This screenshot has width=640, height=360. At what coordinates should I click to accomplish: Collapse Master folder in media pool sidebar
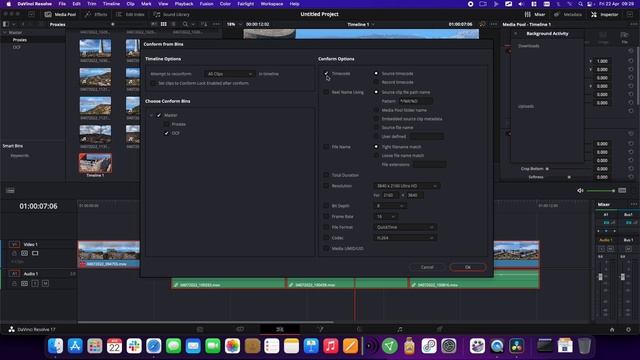point(5,33)
